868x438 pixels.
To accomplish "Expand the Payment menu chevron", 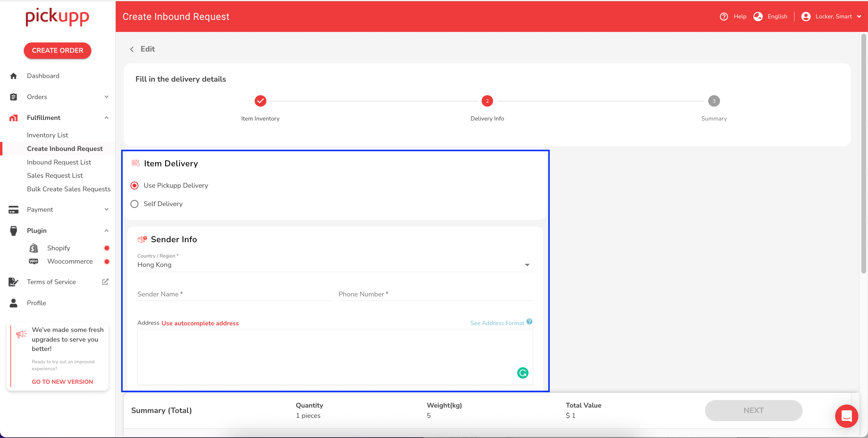I will click(x=106, y=209).
